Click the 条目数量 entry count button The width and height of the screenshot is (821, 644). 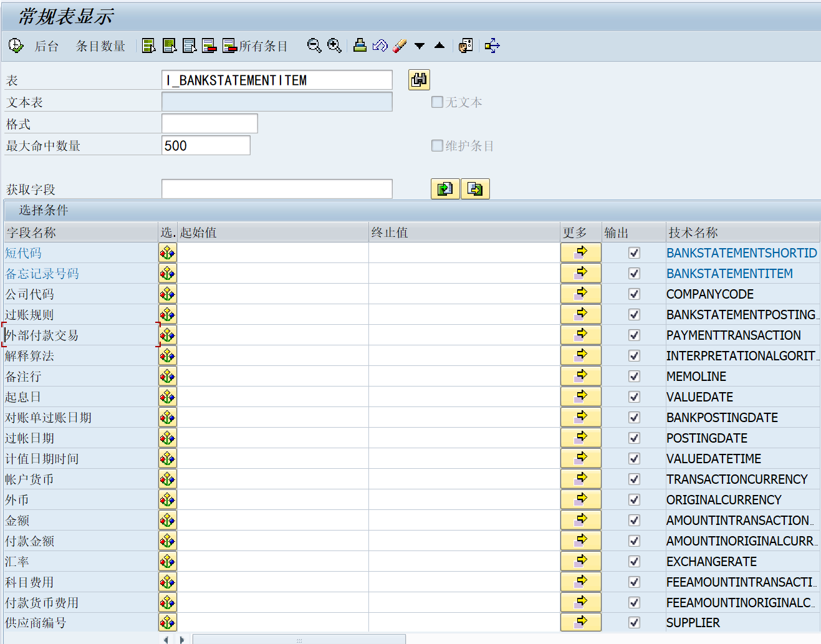pyautogui.click(x=100, y=46)
